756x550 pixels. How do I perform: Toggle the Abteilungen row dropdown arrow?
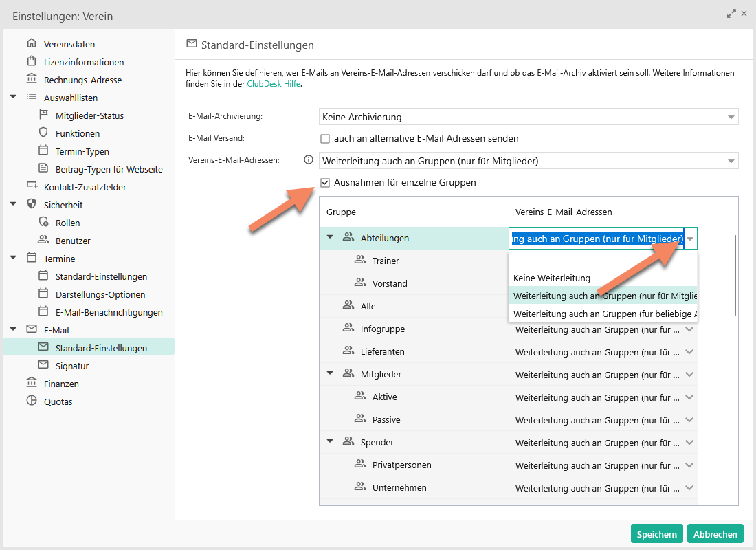[691, 239]
